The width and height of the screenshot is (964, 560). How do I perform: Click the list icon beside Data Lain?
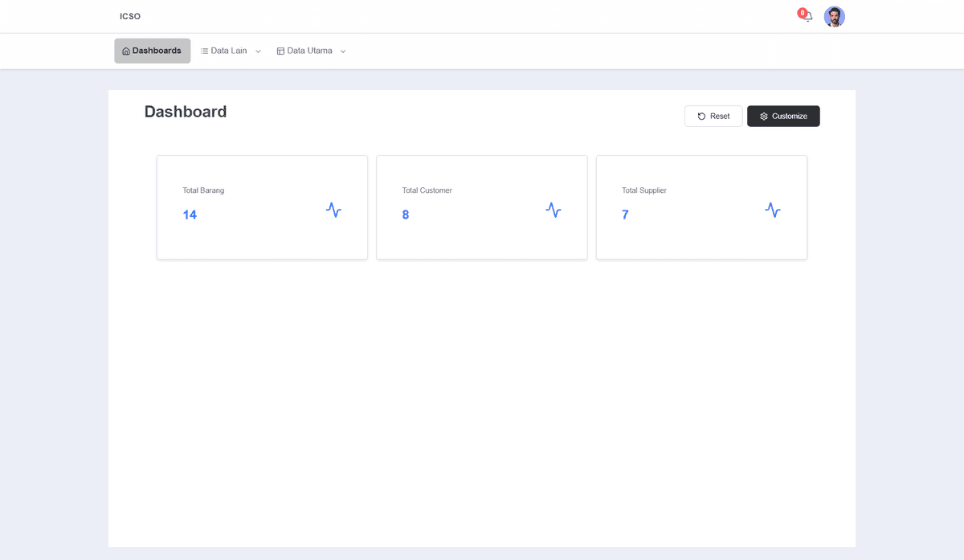[204, 51]
